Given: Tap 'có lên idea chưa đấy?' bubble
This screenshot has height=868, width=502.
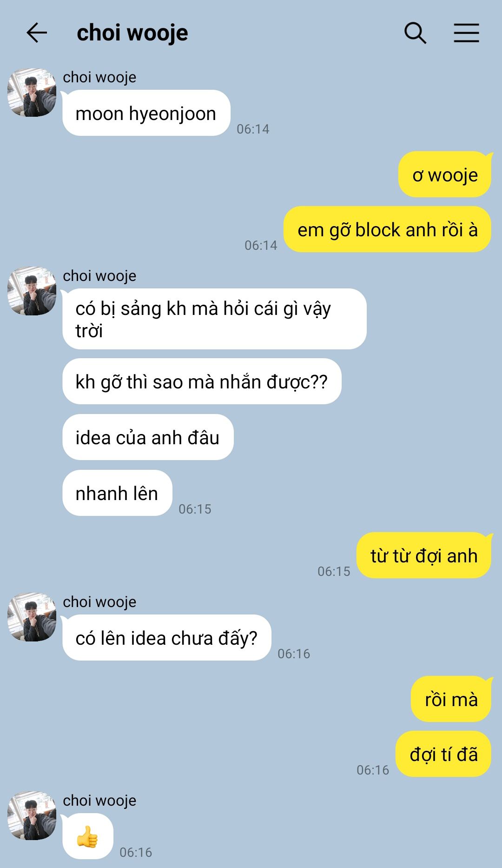Looking at the screenshot, I should [167, 638].
